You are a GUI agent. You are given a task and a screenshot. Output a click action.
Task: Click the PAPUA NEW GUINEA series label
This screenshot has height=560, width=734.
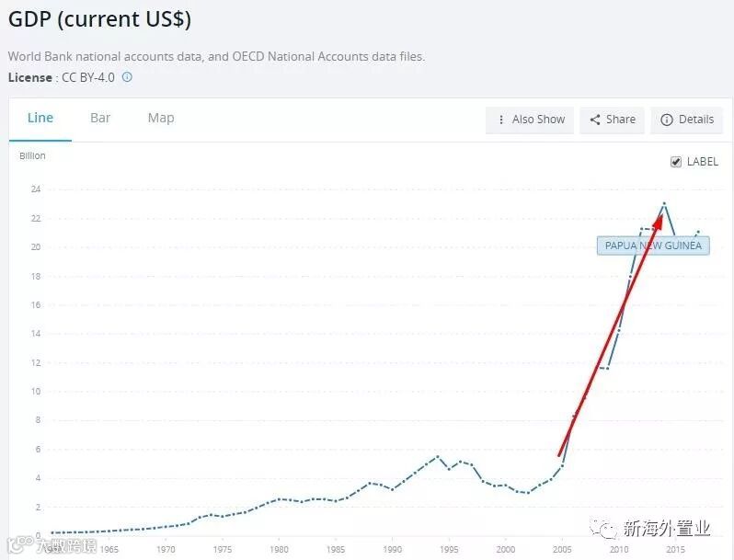[653, 246]
